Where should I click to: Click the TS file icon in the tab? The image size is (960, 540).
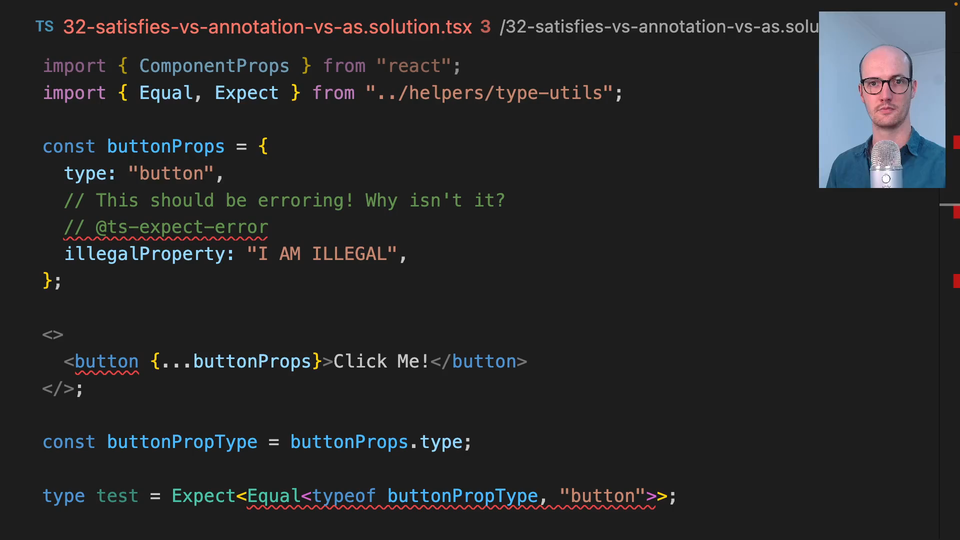click(45, 27)
